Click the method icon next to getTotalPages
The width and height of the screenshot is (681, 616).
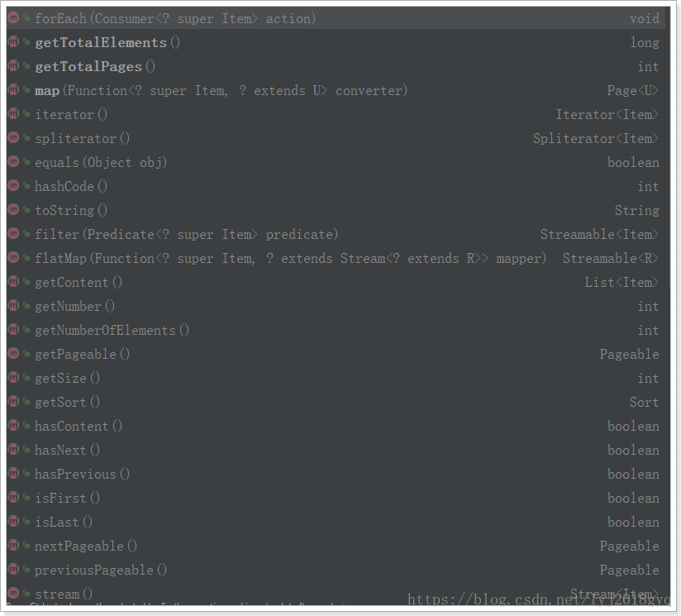(13, 65)
